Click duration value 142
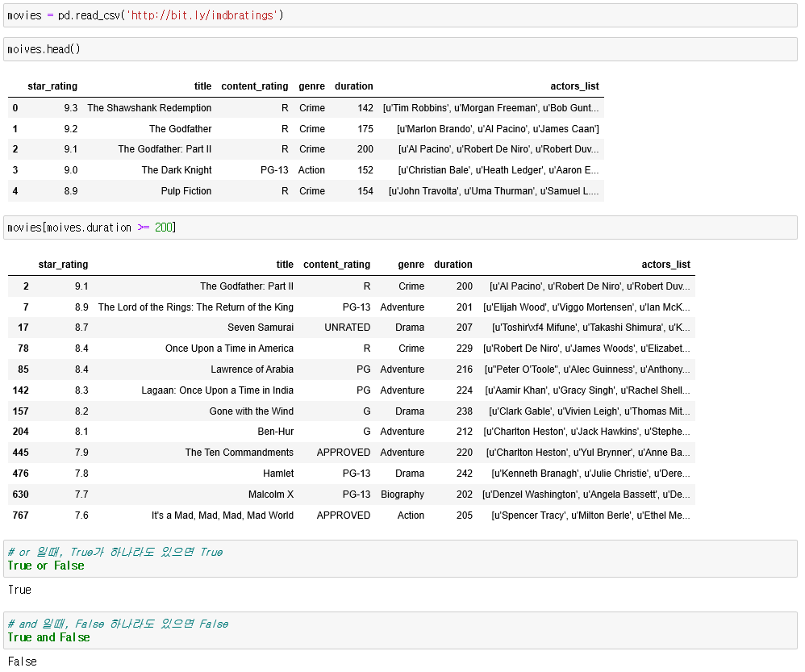Image resolution: width=805 pixels, height=672 pixels. pyautogui.click(x=365, y=108)
